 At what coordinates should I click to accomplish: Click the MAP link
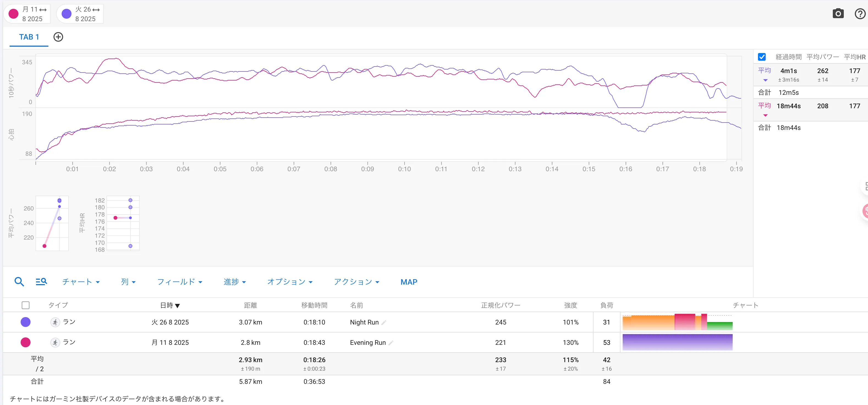(x=409, y=282)
